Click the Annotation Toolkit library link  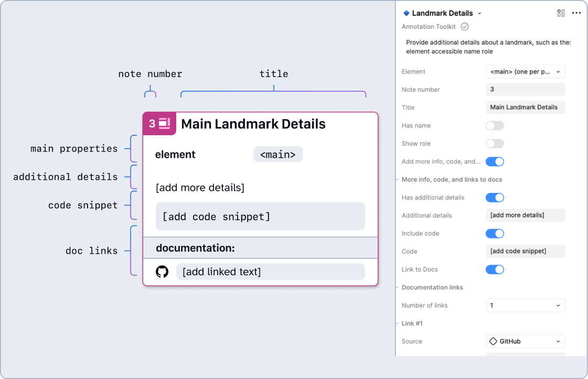pyautogui.click(x=429, y=27)
